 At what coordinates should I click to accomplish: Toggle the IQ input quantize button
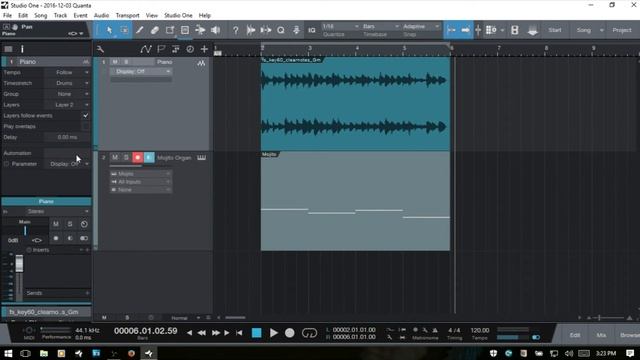pos(311,30)
